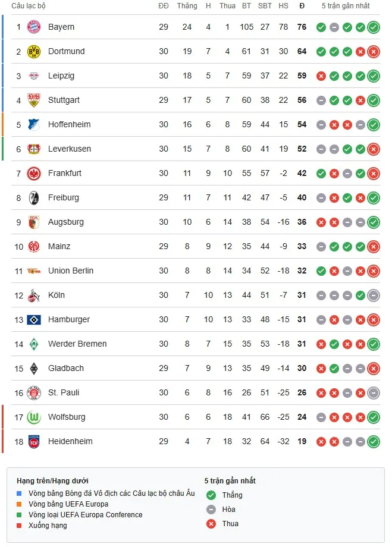Sort by the HS goal difference column
The height and width of the screenshot is (547, 392).
283,6
